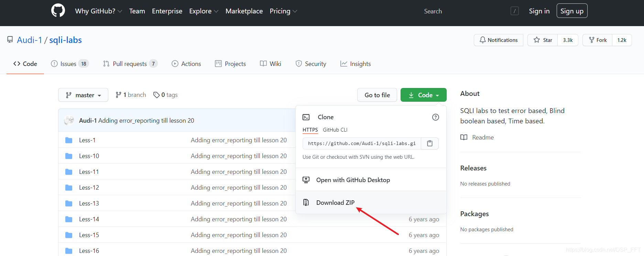Switch to the Issues tab
644x256 pixels.
[70, 64]
